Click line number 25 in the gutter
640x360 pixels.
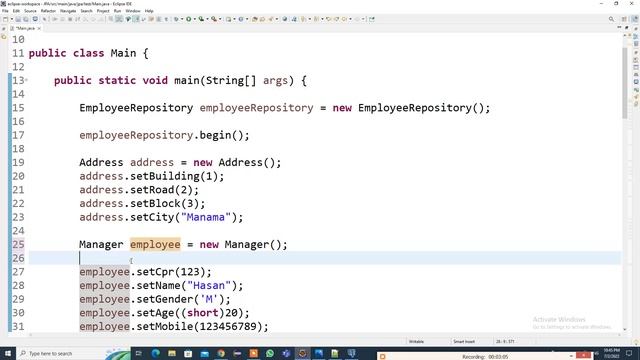(18, 244)
